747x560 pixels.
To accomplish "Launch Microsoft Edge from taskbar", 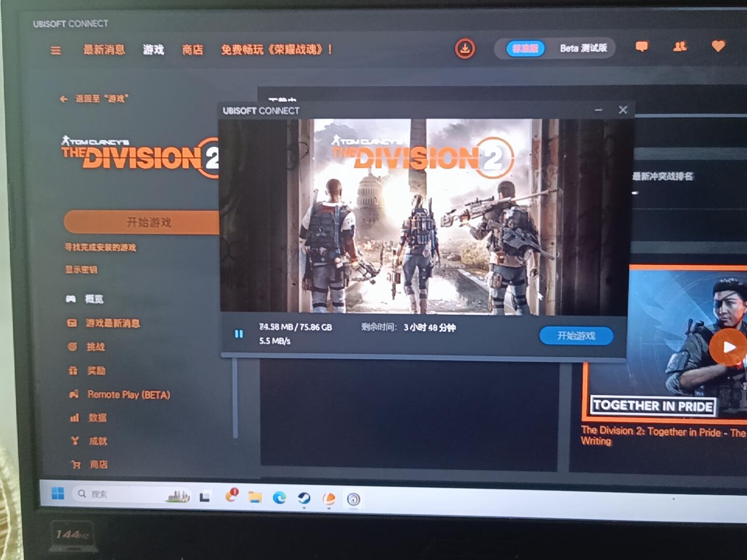I will [279, 498].
